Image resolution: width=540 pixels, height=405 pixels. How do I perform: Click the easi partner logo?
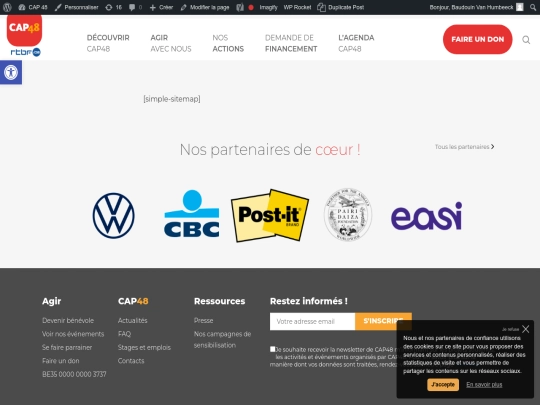tap(426, 216)
